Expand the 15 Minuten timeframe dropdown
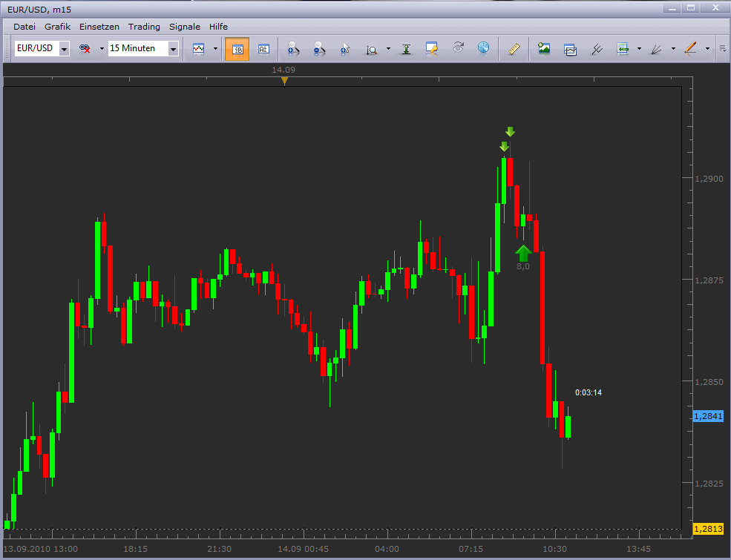The image size is (731, 560). (173, 48)
